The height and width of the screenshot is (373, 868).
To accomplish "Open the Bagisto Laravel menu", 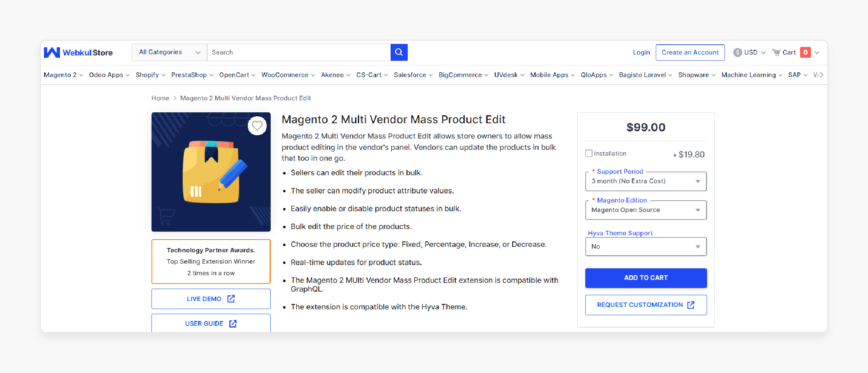I will pyautogui.click(x=646, y=75).
